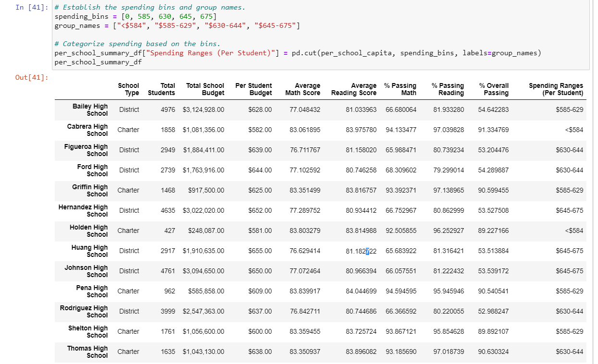Select the Bailey High School row label
598x364 pixels.
[90, 109]
